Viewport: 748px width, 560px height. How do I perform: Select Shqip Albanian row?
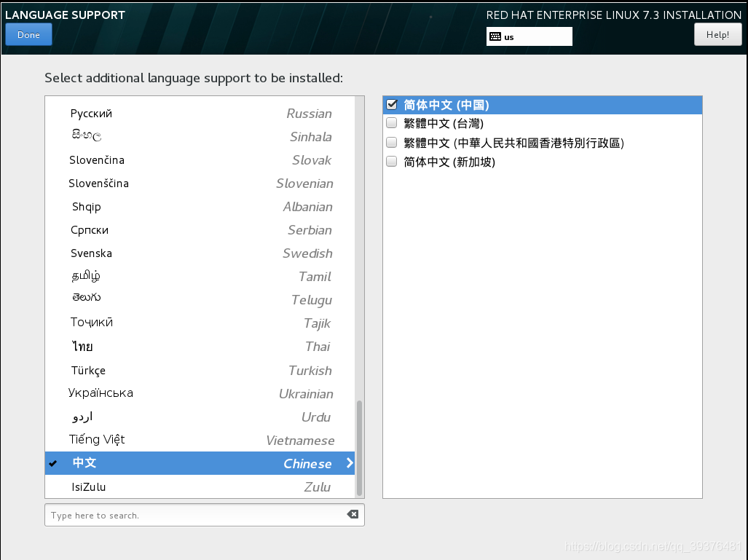click(x=200, y=207)
